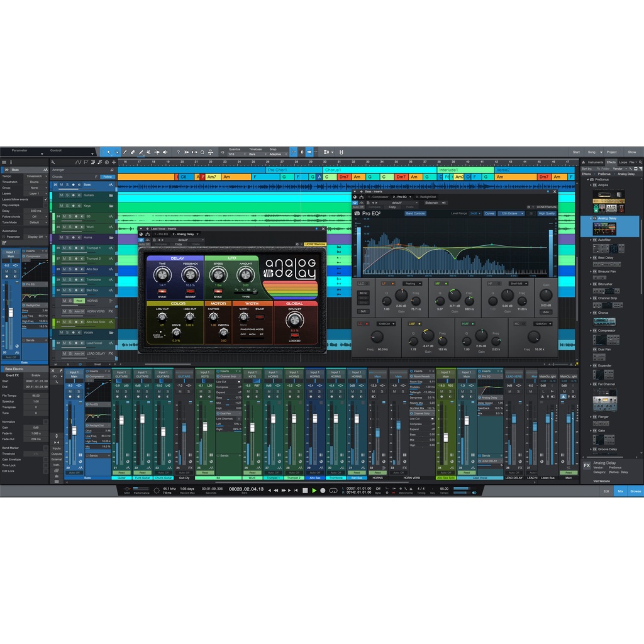The image size is (644, 644).
Task: Open the Snap Adaptive dropdown
Action: click(x=277, y=155)
